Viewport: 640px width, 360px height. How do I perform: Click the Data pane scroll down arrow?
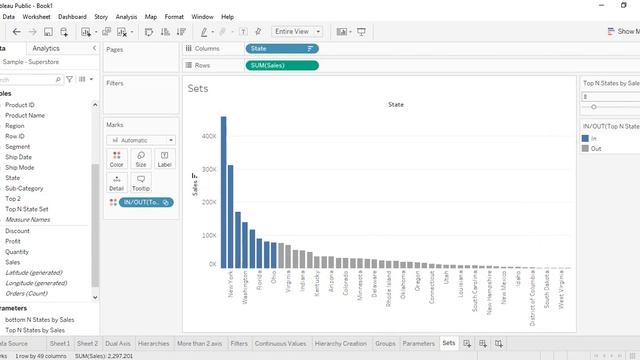[x=95, y=298]
